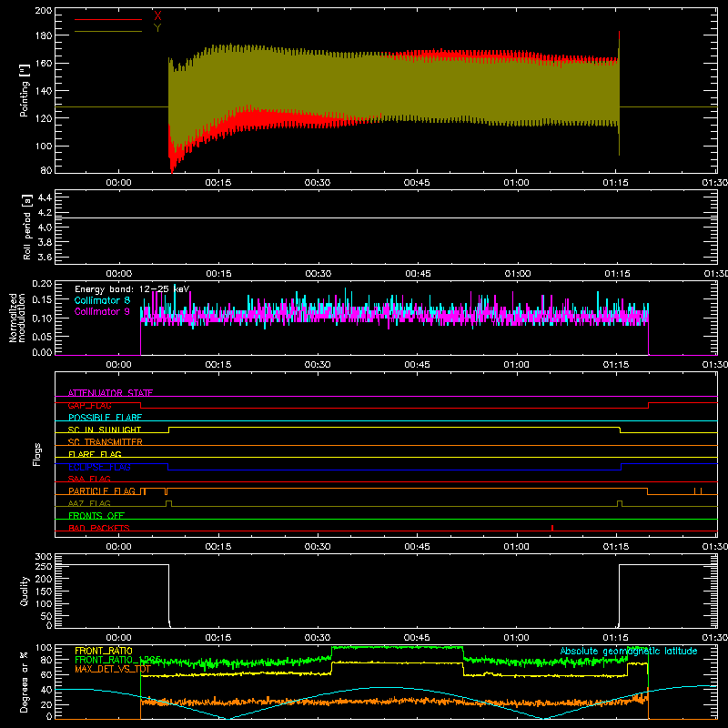Click the FLARE_FLAG label

(x=95, y=454)
